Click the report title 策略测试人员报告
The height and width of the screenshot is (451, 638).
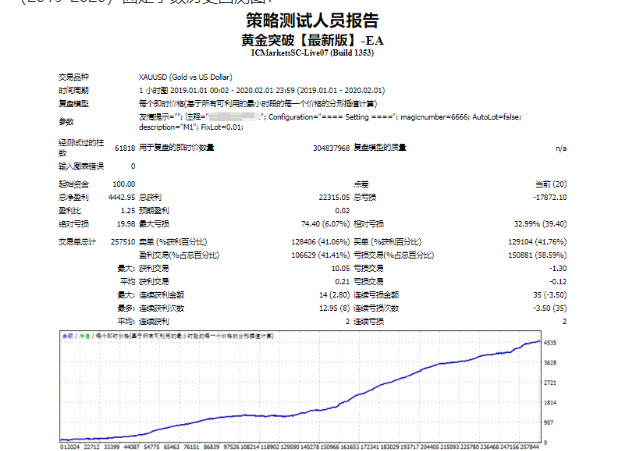312,20
